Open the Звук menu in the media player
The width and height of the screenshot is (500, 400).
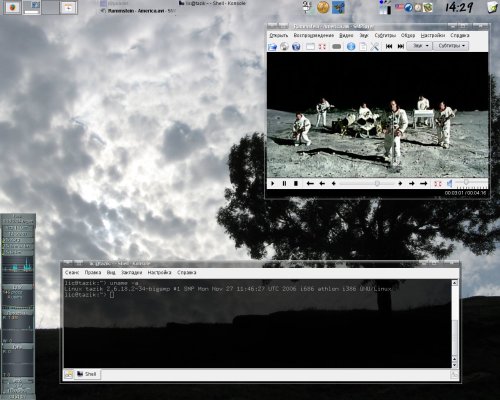[x=363, y=35]
